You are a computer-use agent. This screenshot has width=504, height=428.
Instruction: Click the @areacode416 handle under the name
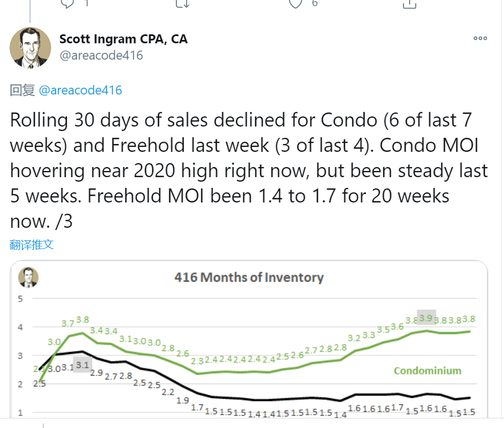click(101, 55)
